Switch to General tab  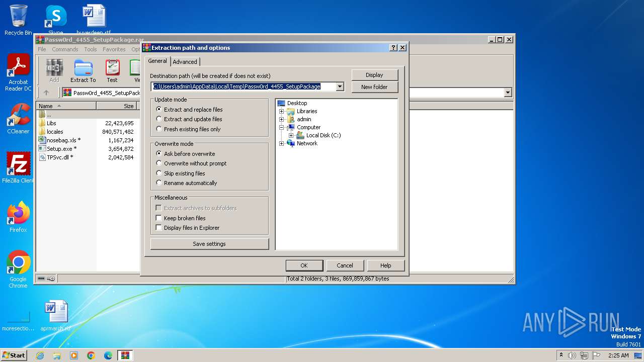(x=157, y=61)
